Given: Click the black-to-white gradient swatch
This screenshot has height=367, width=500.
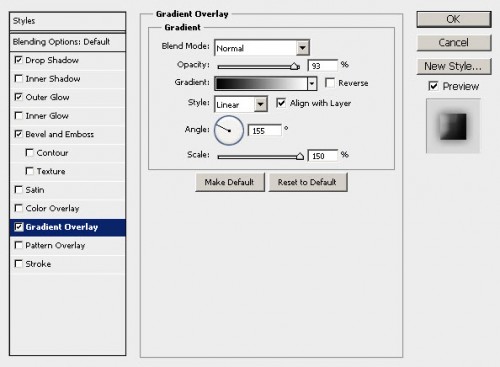Looking at the screenshot, I should pyautogui.click(x=261, y=83).
